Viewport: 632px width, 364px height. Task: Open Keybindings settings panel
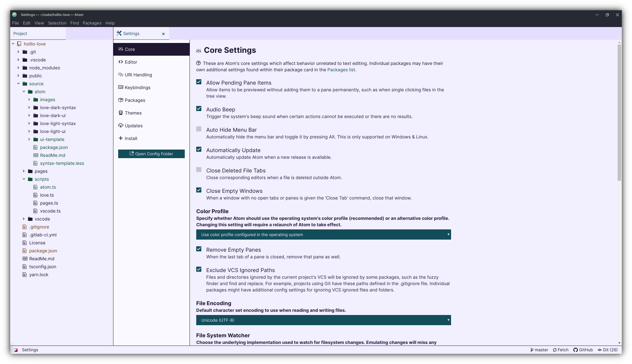point(138,87)
